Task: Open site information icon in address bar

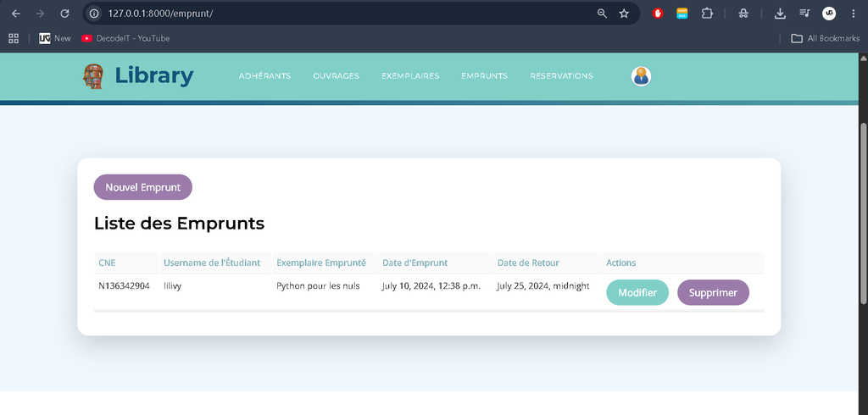Action: 95,14
